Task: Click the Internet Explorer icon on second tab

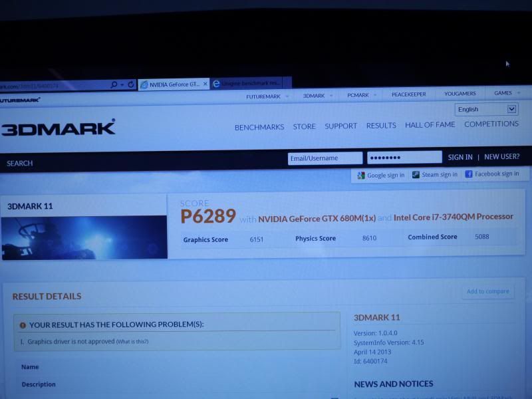Action: 215,84
